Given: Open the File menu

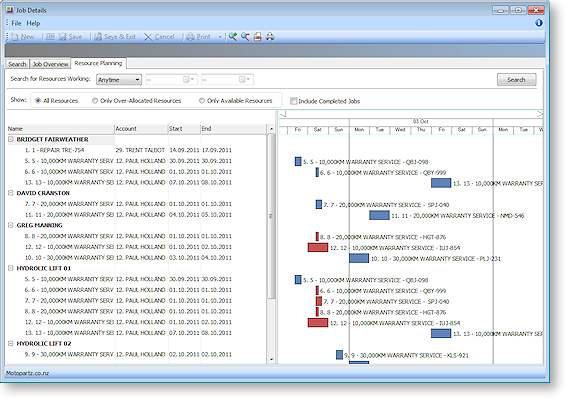Looking at the screenshot, I should (x=16, y=23).
